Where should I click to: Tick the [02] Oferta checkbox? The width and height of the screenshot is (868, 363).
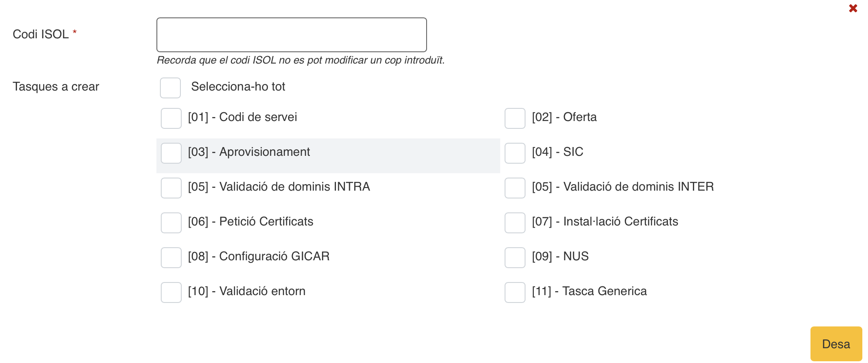pos(515,118)
